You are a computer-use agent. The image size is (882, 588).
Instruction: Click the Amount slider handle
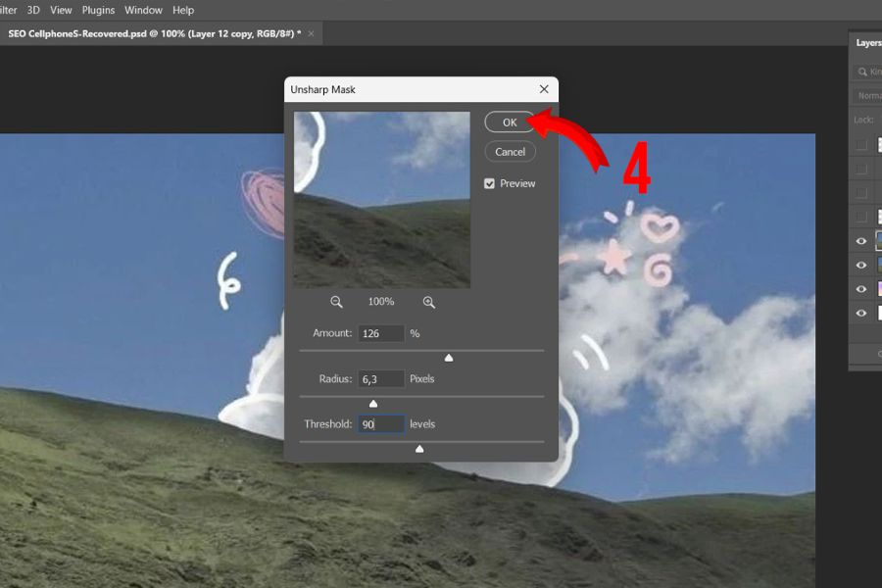tap(449, 358)
